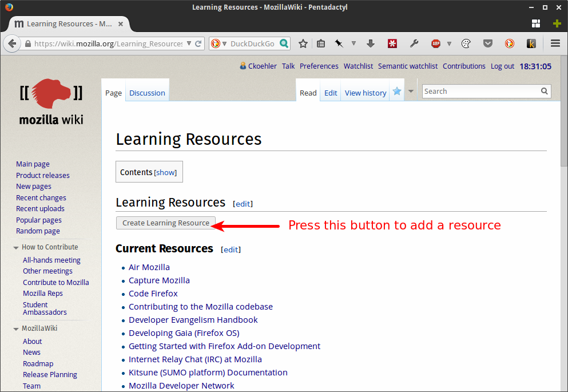Open the Capture Mozilla resource link
This screenshot has width=568, height=392.
point(159,280)
